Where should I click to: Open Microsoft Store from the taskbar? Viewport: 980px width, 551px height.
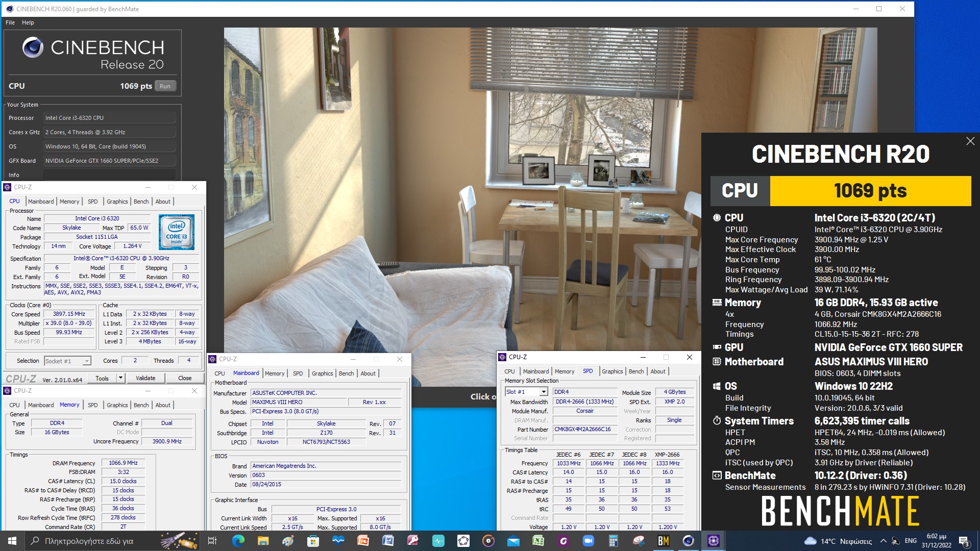pos(313,541)
